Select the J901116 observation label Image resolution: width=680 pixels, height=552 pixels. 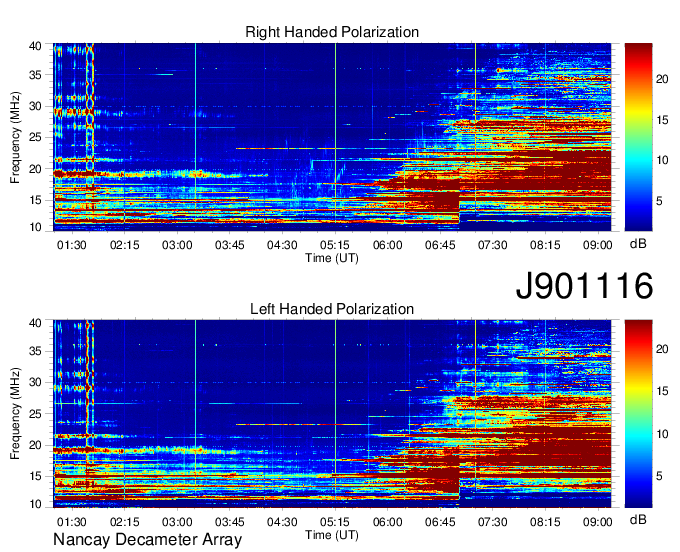(584, 285)
